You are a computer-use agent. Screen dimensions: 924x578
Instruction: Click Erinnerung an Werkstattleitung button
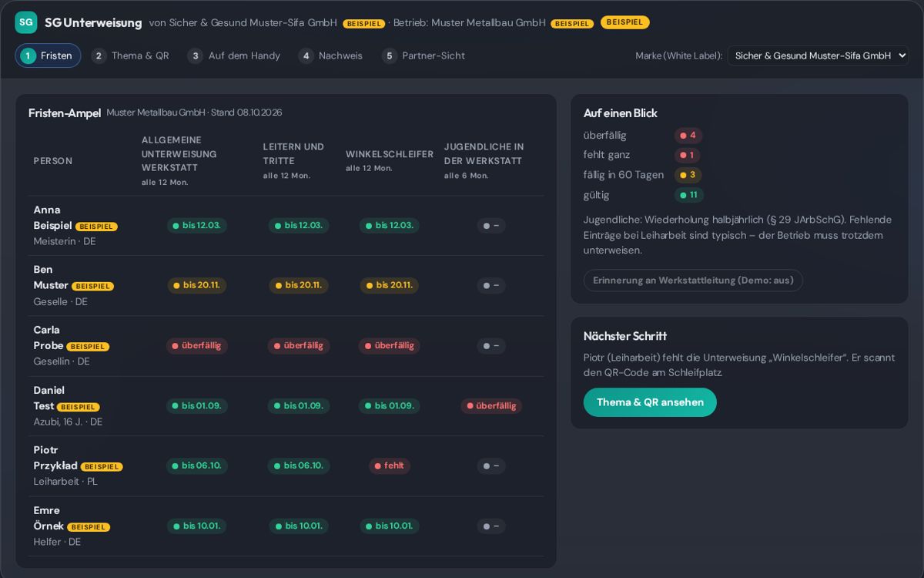693,281
